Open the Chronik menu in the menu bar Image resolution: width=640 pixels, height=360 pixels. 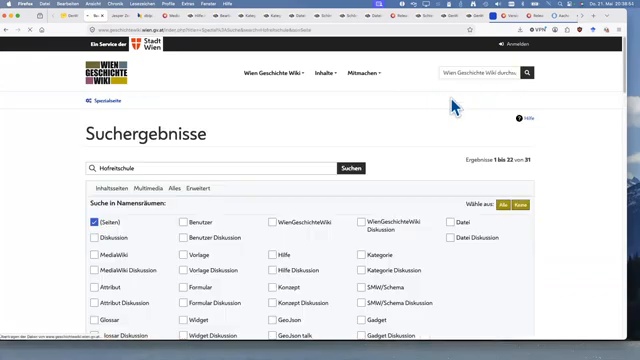pyautogui.click(x=115, y=4)
